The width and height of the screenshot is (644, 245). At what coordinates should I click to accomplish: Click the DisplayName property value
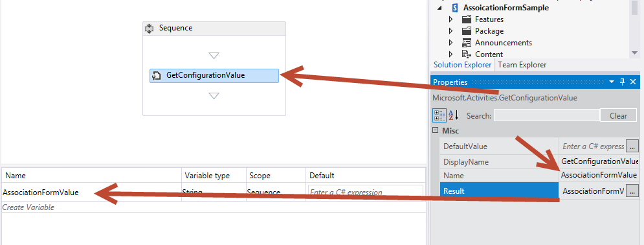(x=599, y=161)
